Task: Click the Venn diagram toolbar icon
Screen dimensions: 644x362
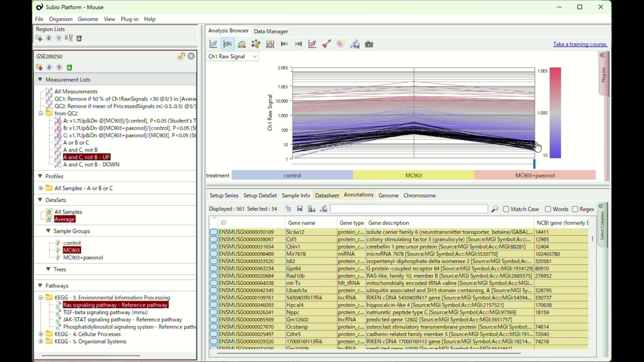Action: [x=341, y=44]
